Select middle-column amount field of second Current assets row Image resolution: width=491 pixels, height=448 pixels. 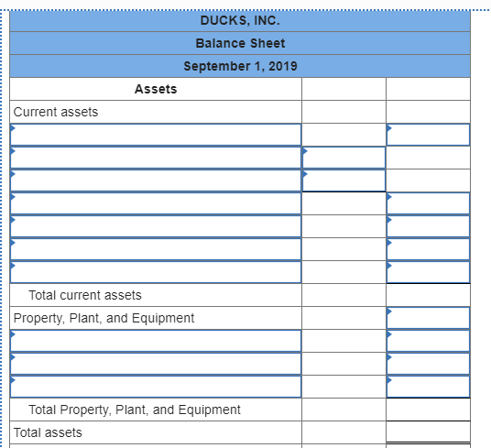344,158
